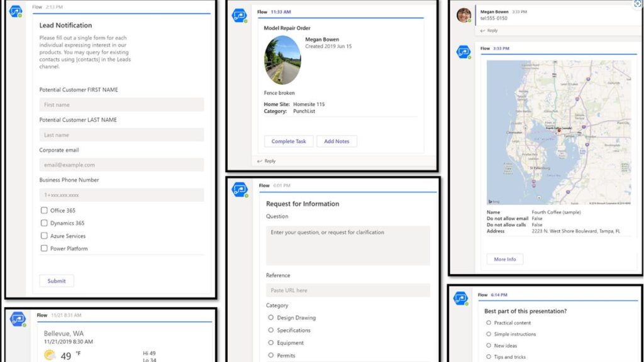Image resolution: width=644 pixels, height=362 pixels.
Task: Click Flow bot avatar on the presentation poll card
Action: pyautogui.click(x=460, y=299)
